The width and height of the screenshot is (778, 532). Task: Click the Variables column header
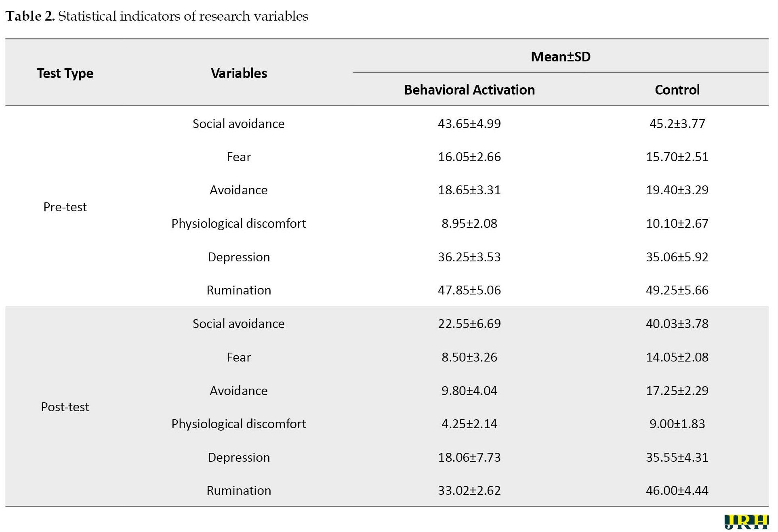tap(239, 73)
